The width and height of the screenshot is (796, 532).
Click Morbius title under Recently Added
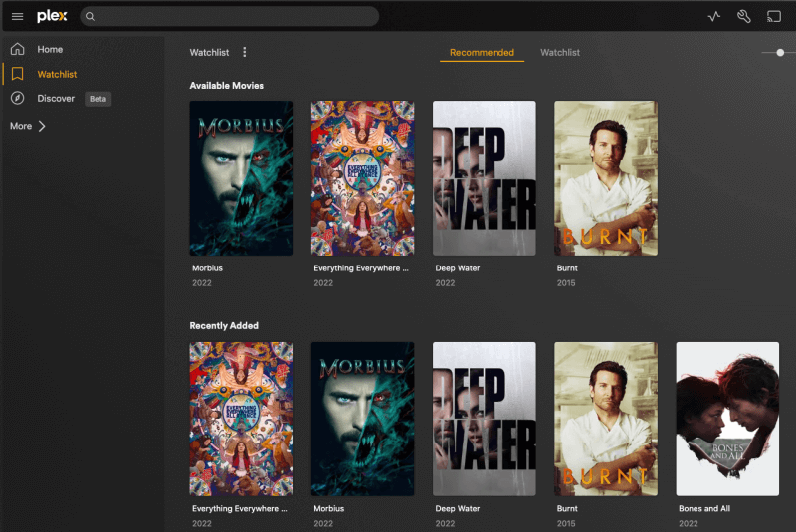click(x=329, y=509)
